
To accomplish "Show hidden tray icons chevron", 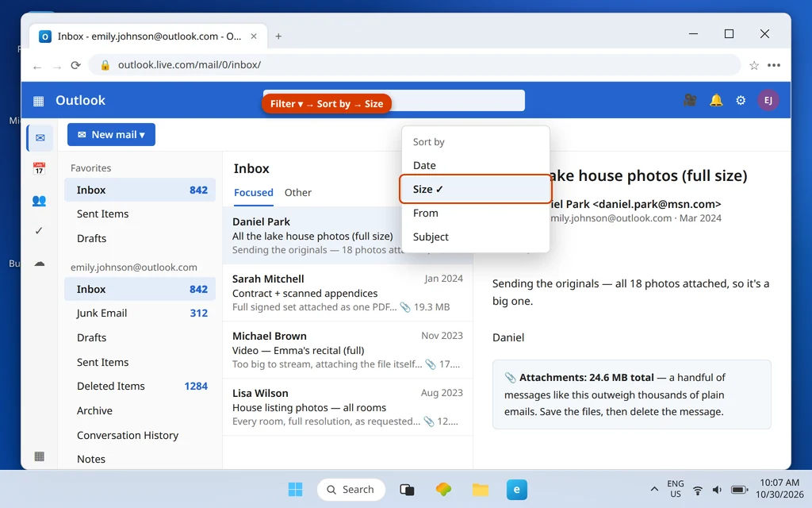I will click(654, 489).
